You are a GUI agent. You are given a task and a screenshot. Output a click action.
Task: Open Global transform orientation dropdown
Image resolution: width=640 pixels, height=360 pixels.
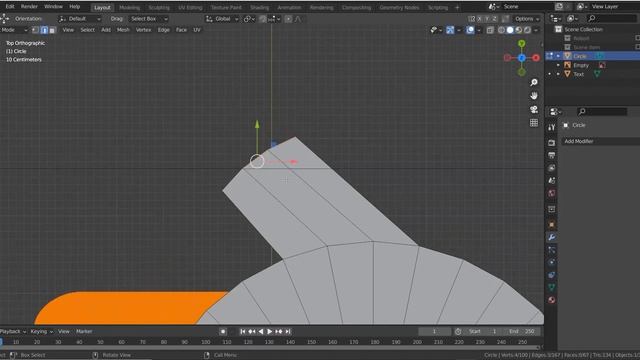[222, 19]
